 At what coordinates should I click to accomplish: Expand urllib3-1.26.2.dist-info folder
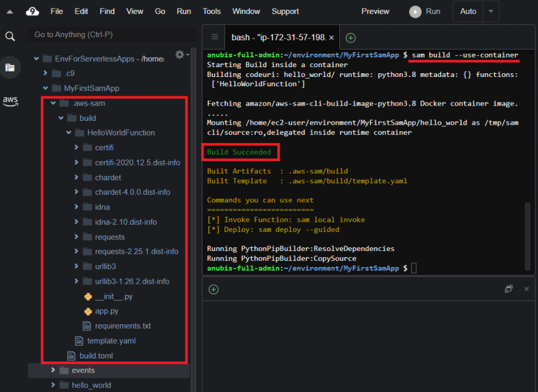tap(76, 281)
